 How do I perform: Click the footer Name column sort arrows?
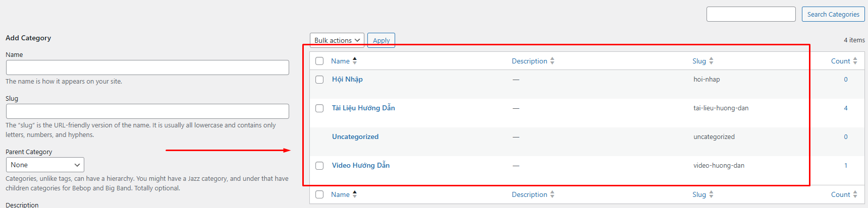[355, 194]
